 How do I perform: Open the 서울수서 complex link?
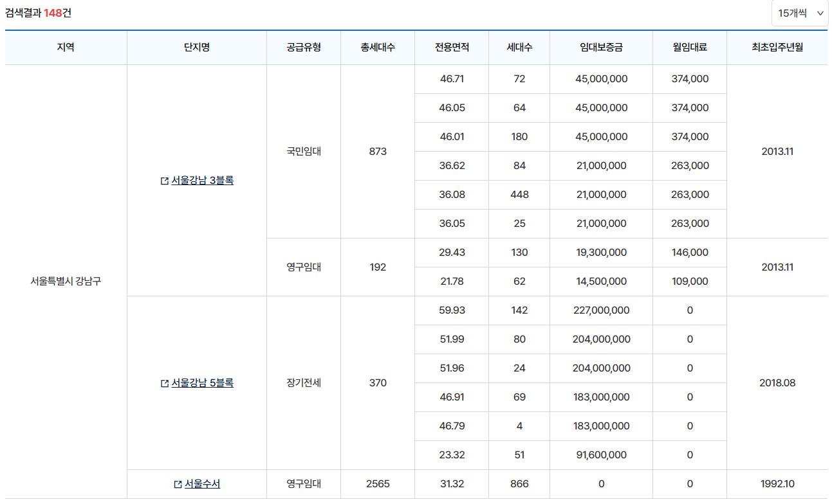pos(202,484)
